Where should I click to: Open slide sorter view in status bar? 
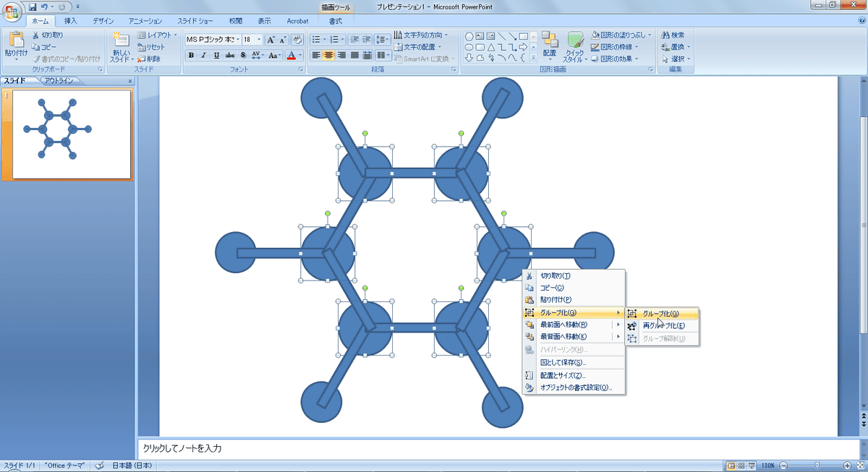742,465
